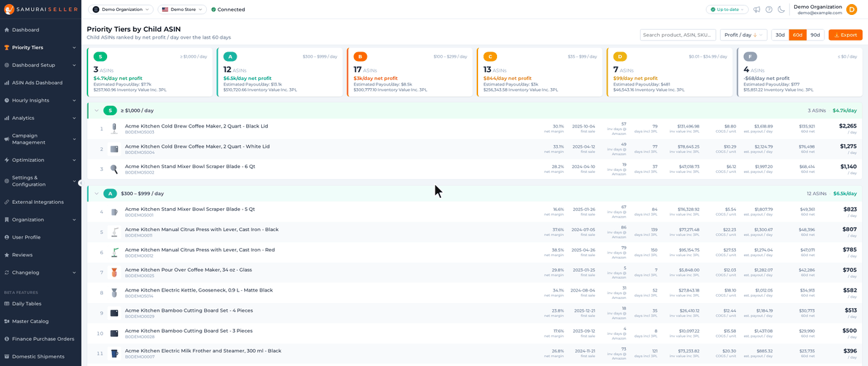Screen dimensions: 868x366
Task: Click Bamboo Cutting Board Set - 3 Pieces
Action: point(189,331)
